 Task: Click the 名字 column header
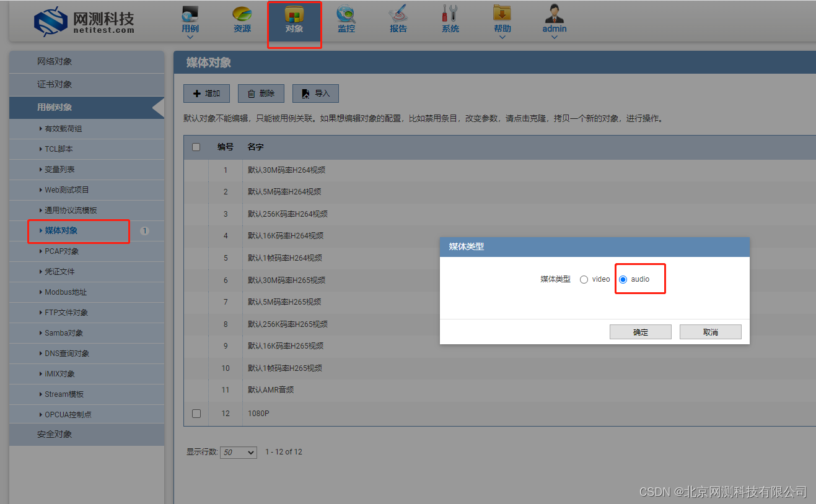256,147
